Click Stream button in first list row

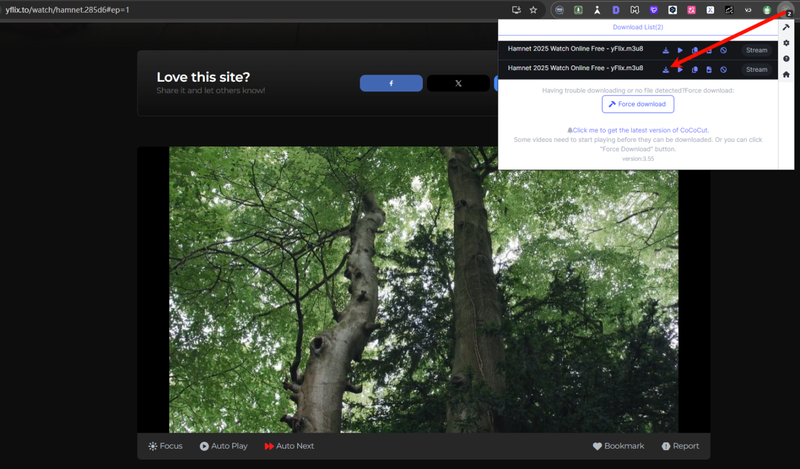point(757,50)
